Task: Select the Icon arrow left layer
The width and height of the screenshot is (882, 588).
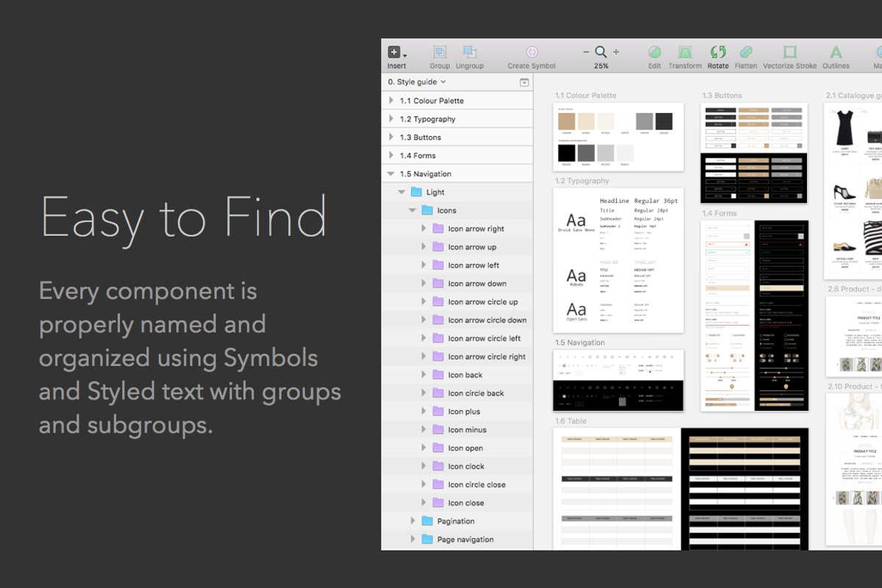Action: click(x=457, y=265)
